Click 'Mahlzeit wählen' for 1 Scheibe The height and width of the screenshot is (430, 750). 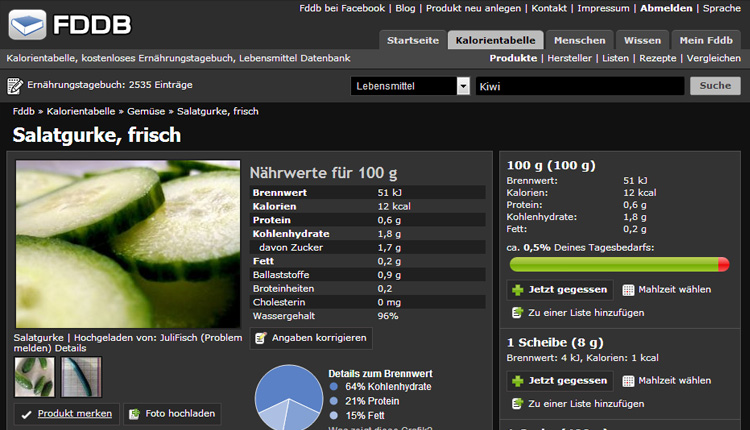[674, 381]
